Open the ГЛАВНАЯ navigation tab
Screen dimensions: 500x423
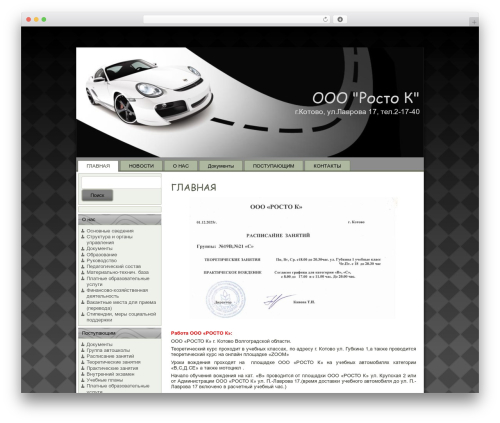[x=98, y=166]
